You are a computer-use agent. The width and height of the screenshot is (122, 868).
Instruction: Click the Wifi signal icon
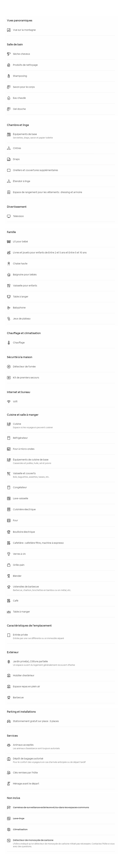9,402
